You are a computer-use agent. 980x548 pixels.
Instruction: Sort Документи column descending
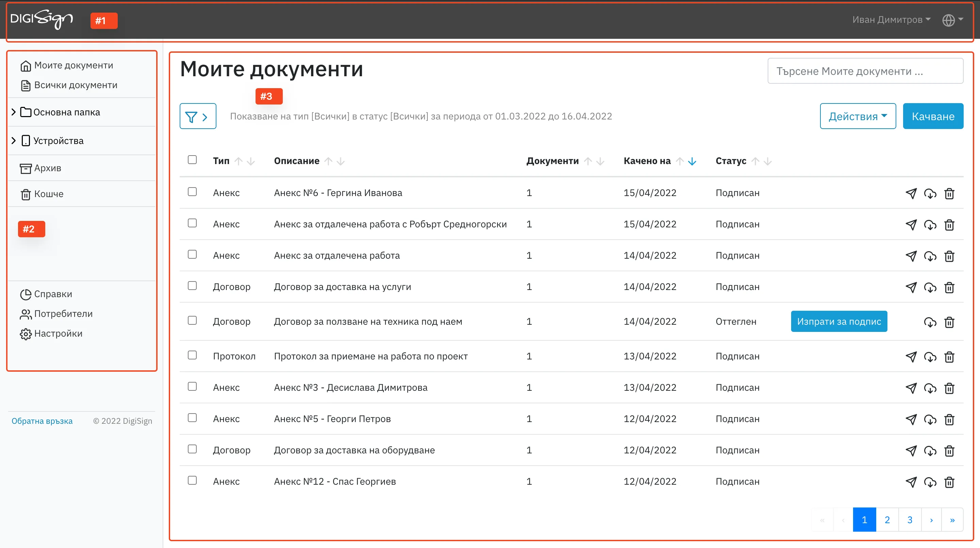[x=600, y=161]
